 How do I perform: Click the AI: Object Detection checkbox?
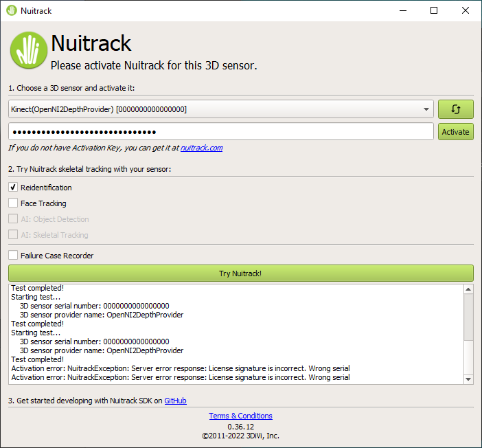[13, 219]
